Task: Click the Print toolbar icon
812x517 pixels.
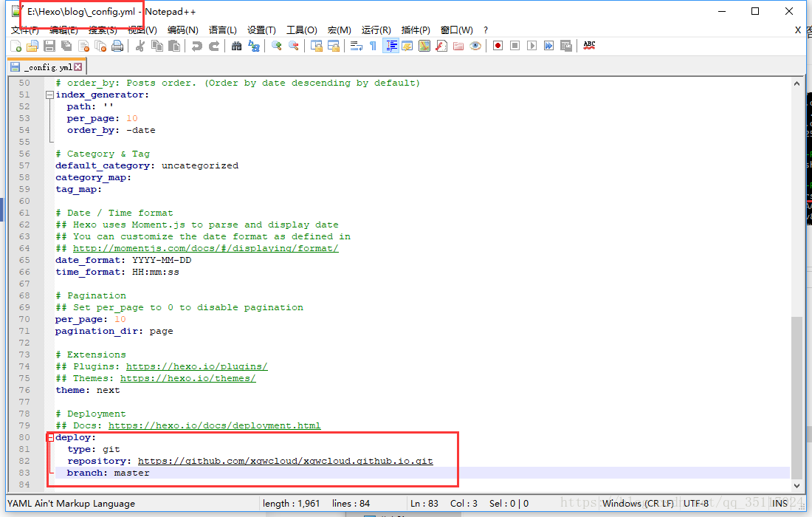Action: [x=118, y=46]
